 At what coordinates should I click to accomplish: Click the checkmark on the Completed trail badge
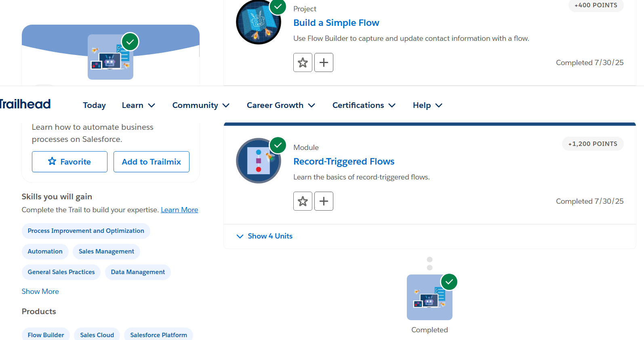(449, 282)
